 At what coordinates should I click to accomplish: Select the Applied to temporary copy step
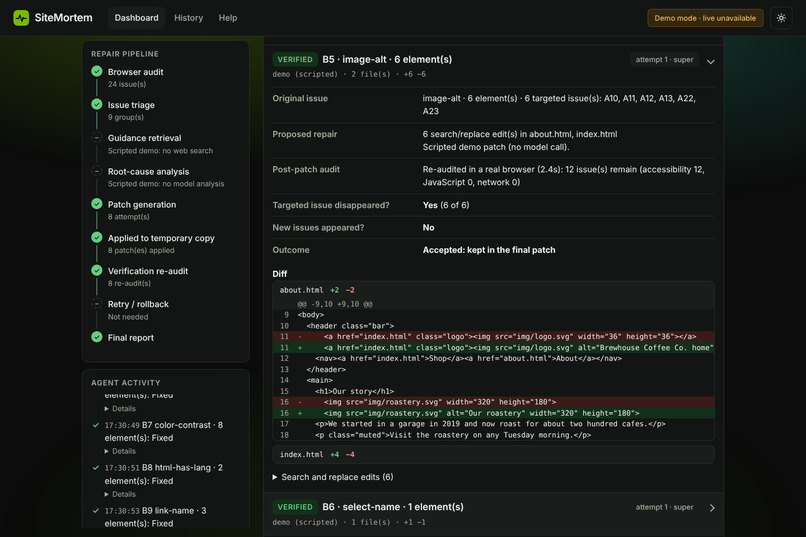pyautogui.click(x=166, y=244)
